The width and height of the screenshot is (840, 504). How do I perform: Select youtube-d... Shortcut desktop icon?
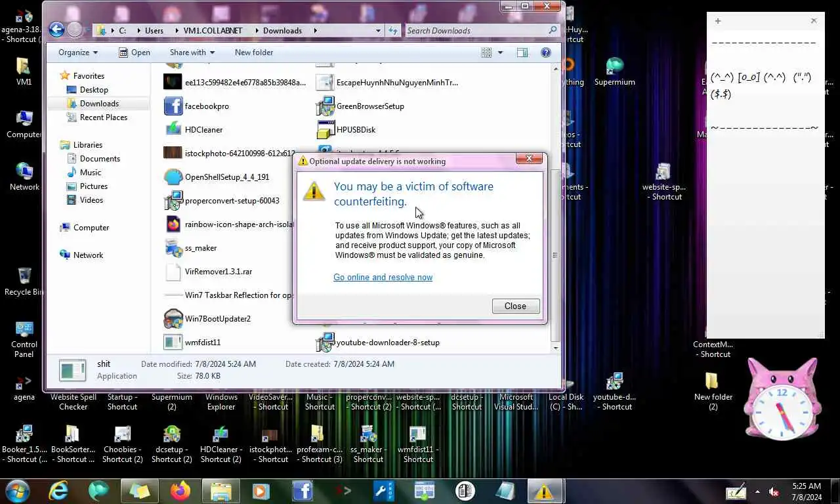(x=614, y=392)
